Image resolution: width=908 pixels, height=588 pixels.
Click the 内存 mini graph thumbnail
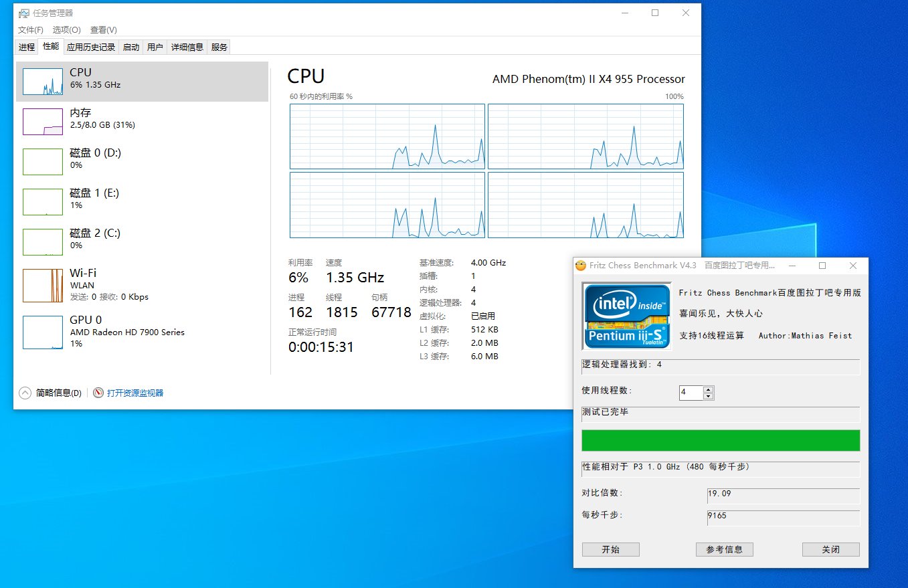(43, 122)
